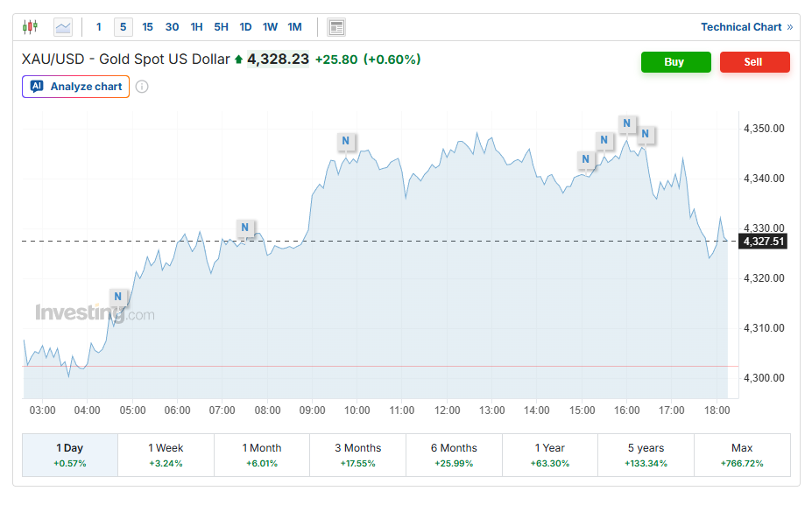The width and height of the screenshot is (812, 505).
Task: Select the 1H interval
Action: coord(196,27)
